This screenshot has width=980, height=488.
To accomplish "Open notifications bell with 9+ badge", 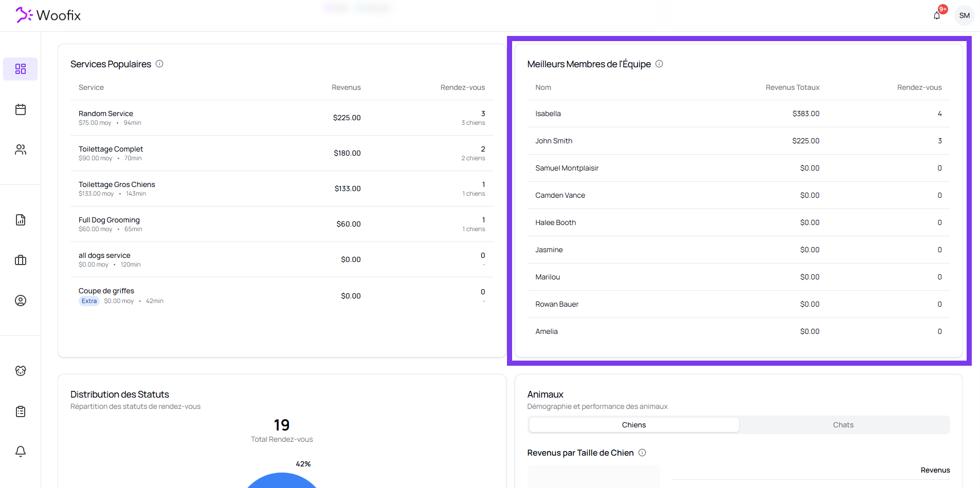I will pos(937,15).
